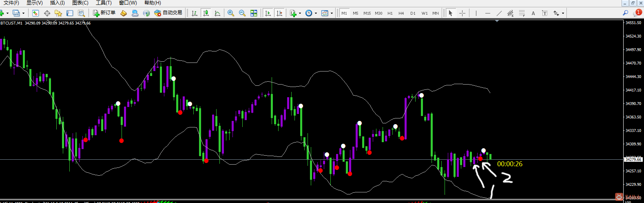
Task: Open the Signals broadcast icon
Action: coord(146,13)
